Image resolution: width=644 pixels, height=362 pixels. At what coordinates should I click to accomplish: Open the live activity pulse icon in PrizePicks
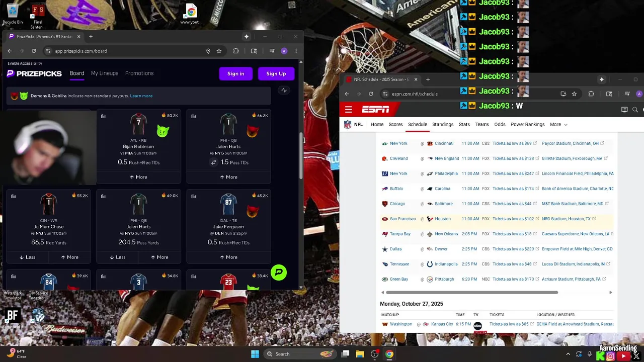[284, 90]
